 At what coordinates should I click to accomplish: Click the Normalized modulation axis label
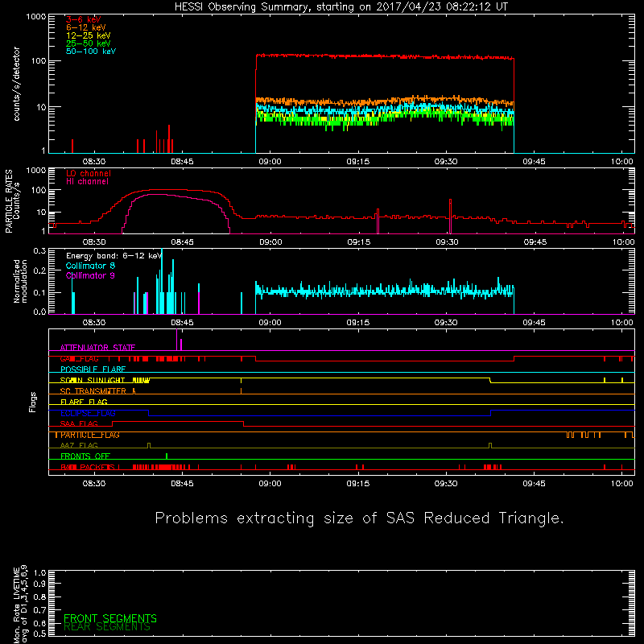21,281
